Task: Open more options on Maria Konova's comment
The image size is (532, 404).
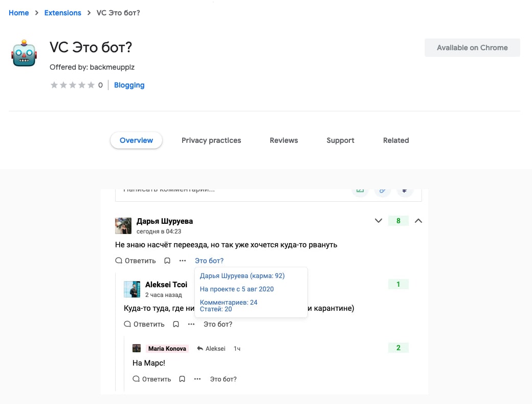Action: (197, 379)
